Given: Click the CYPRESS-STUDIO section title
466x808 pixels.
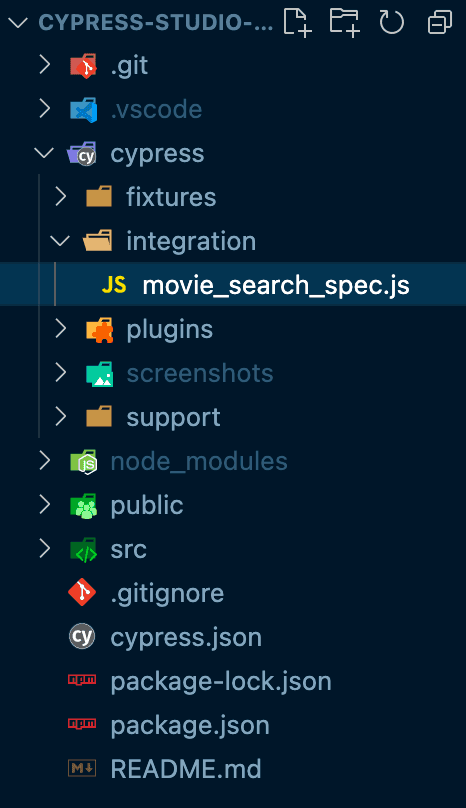Looking at the screenshot, I should (x=156, y=23).
